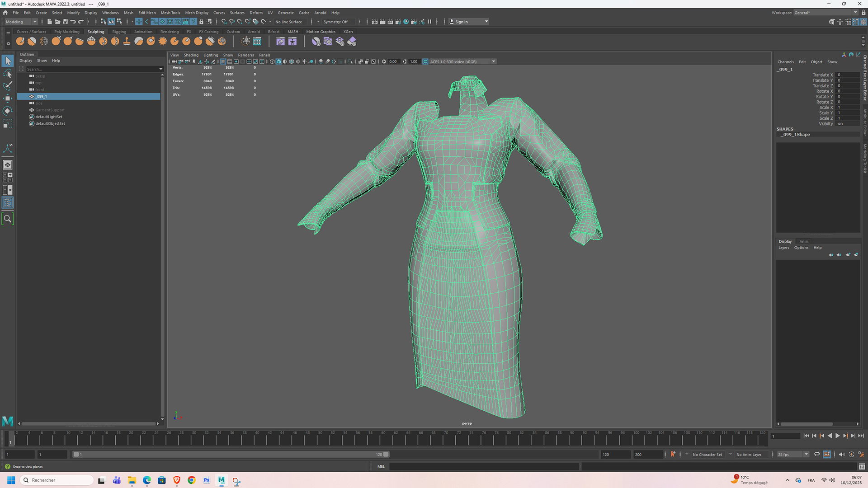This screenshot has width=868, height=488.
Task: Activate the Rotate tool in the toolbox
Action: pos(8,111)
